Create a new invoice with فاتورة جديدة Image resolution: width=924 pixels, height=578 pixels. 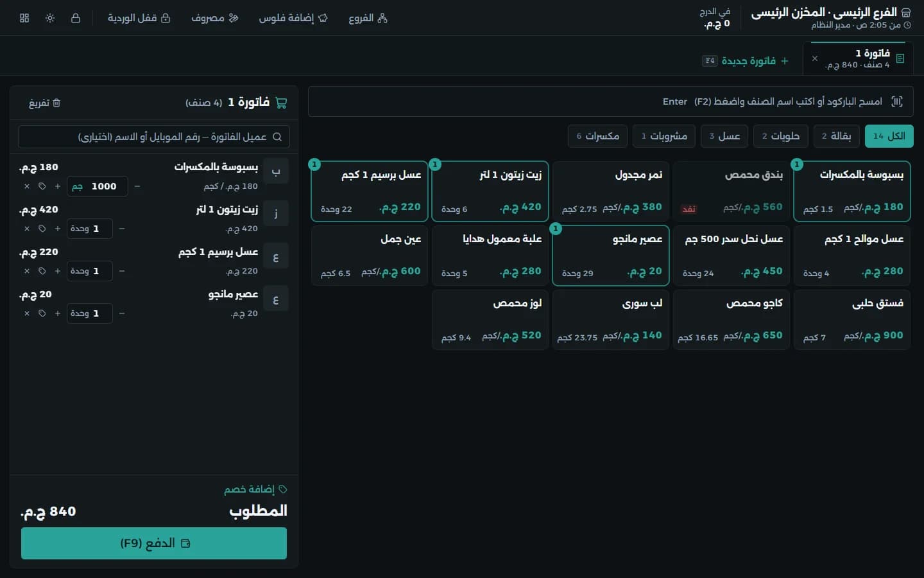point(746,61)
